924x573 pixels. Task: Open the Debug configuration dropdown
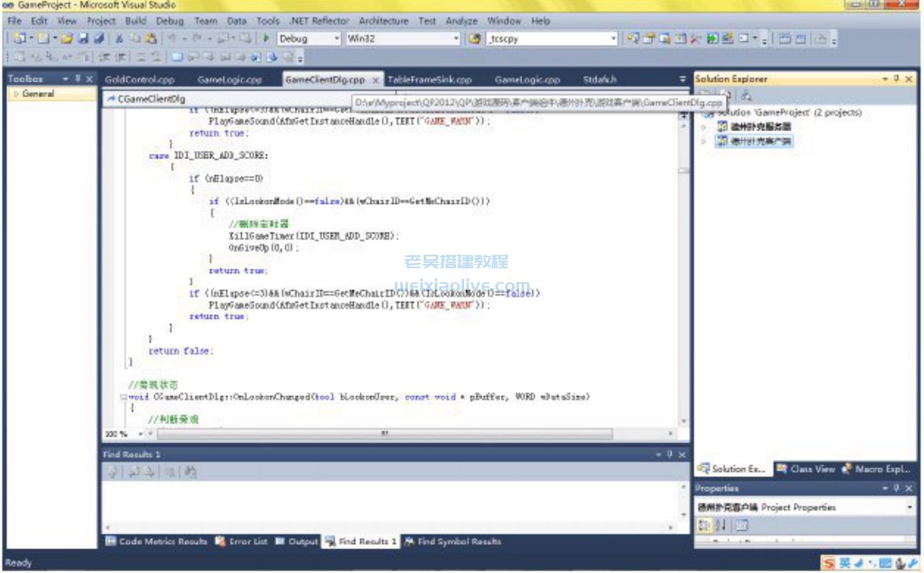pyautogui.click(x=337, y=39)
